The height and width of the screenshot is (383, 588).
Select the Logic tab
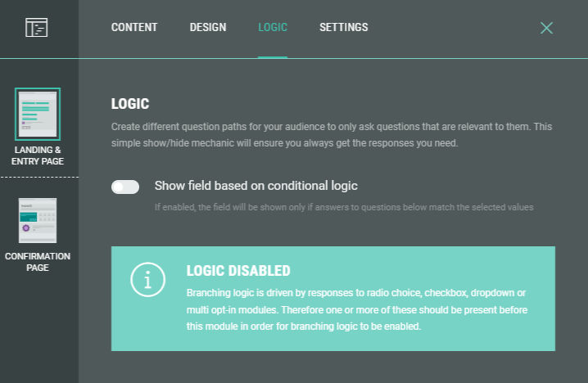(273, 28)
